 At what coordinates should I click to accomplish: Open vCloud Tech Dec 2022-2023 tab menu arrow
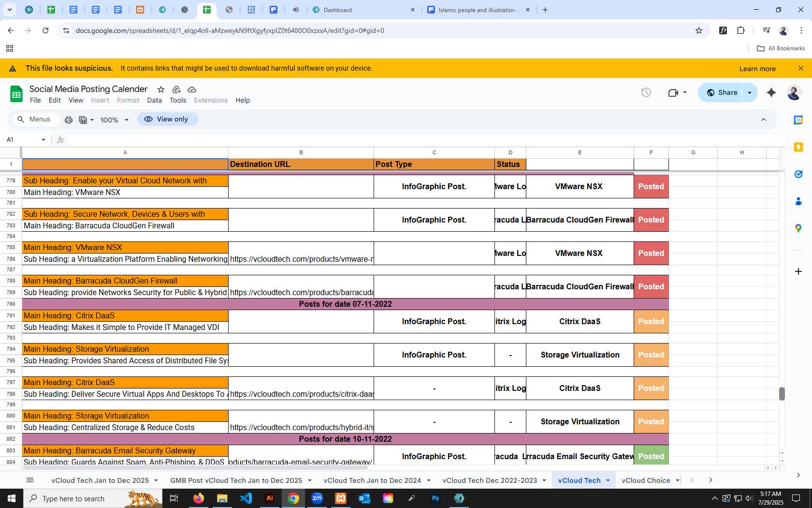coord(544,480)
